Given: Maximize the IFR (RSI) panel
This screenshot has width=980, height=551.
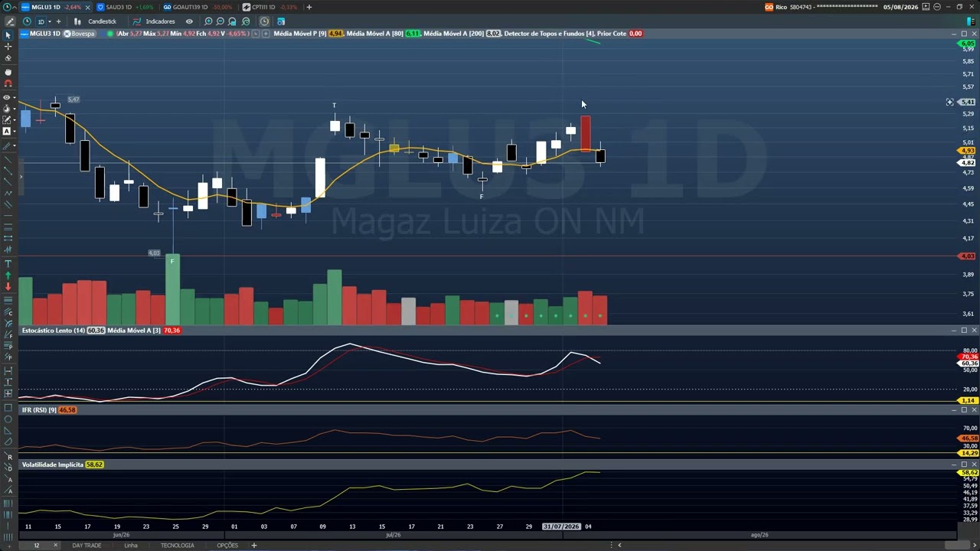Looking at the screenshot, I should tap(964, 410).
